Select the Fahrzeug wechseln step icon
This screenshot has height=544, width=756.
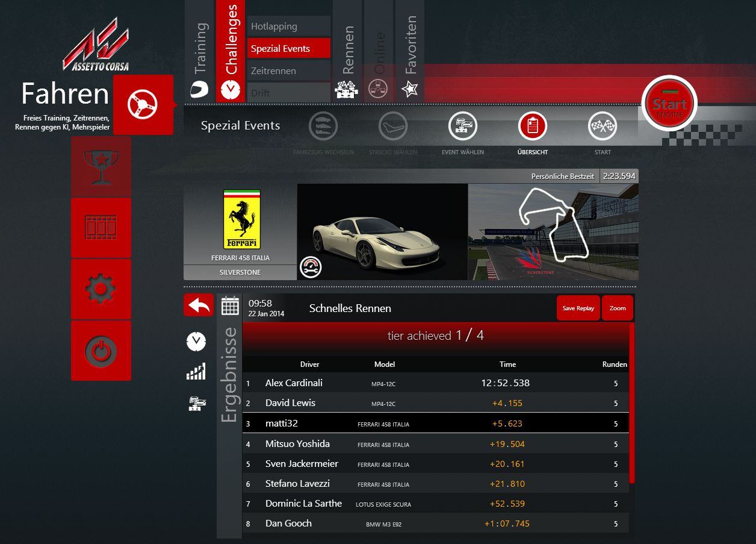[323, 127]
